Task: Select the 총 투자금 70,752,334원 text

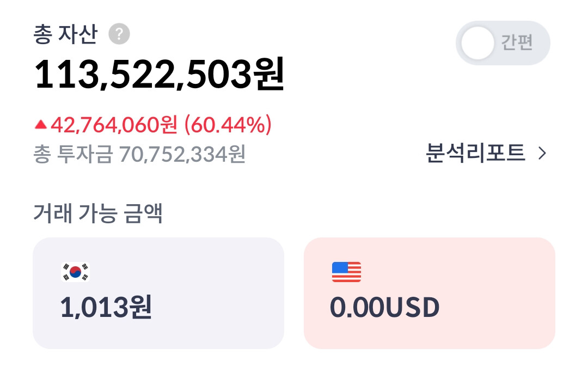Action: pyautogui.click(x=139, y=154)
